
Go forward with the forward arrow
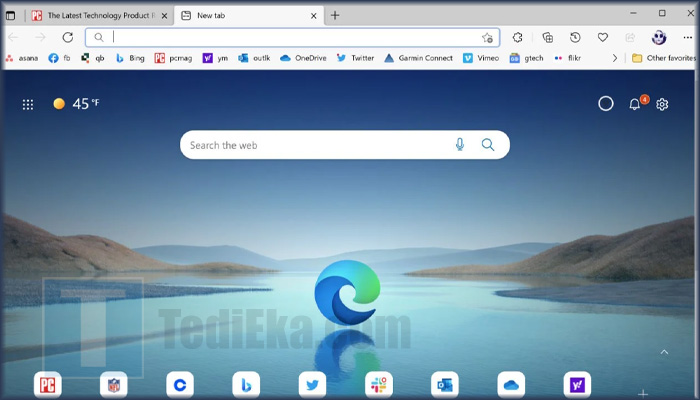click(40, 38)
